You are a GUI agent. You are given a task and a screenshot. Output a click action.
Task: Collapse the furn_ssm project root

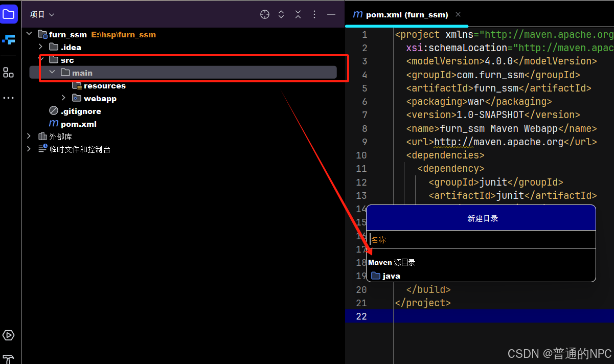pos(29,34)
